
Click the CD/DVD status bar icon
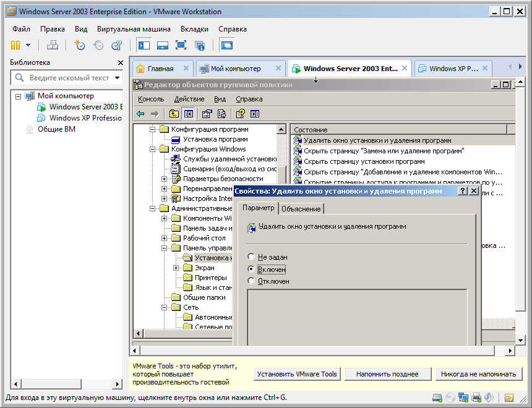tap(450, 397)
